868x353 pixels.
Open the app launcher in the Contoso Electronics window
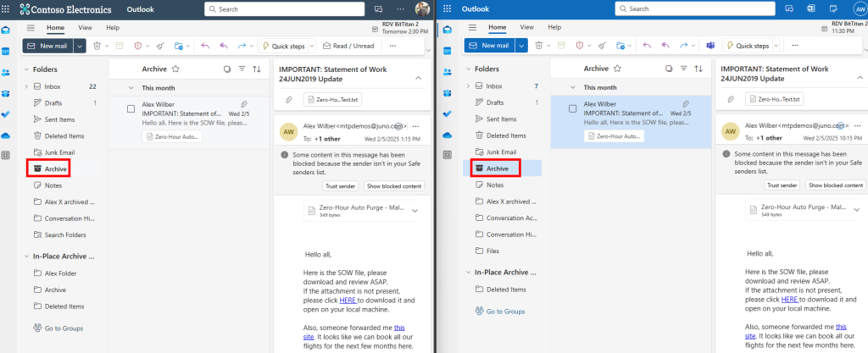(6, 9)
